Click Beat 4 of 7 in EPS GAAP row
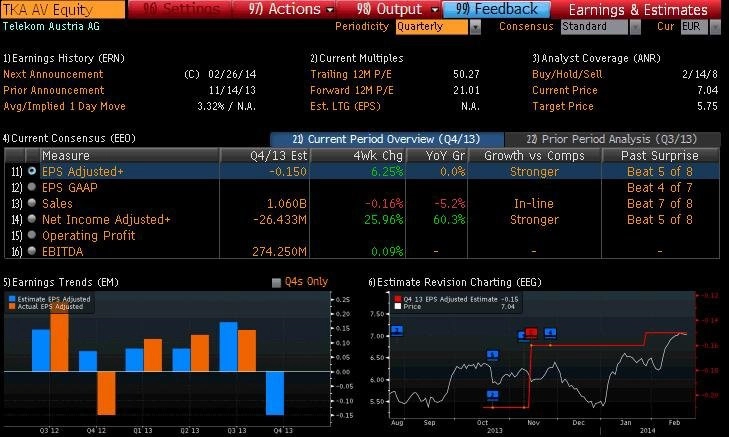Image resolution: width=729 pixels, height=437 pixels. (660, 187)
